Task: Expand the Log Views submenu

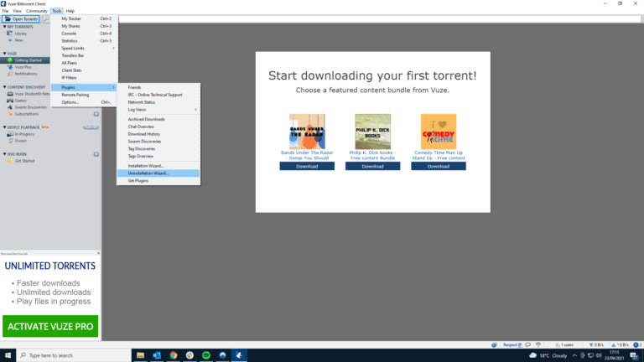Action: coord(161,110)
